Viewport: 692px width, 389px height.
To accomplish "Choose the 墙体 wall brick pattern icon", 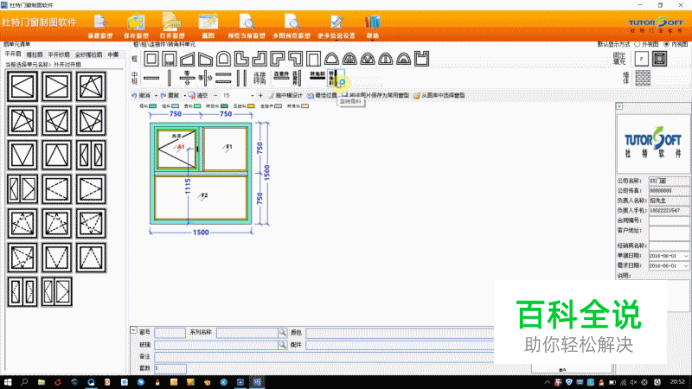I will 643,78.
